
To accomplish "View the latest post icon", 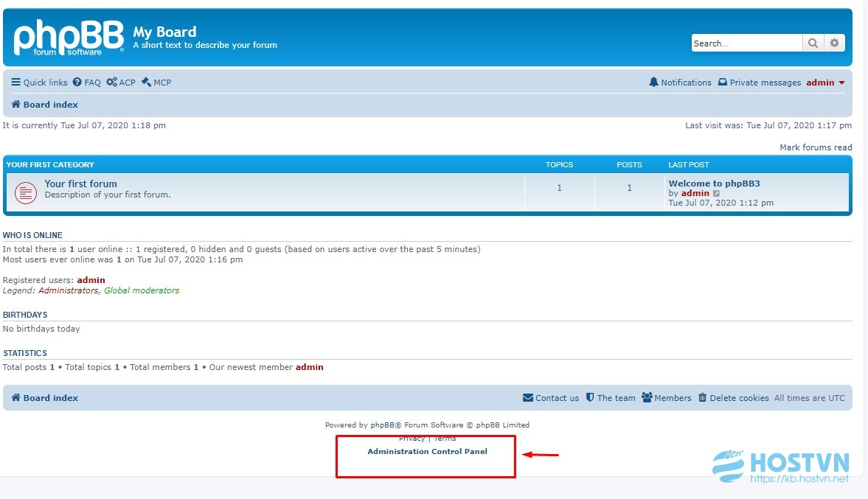I will click(x=716, y=193).
